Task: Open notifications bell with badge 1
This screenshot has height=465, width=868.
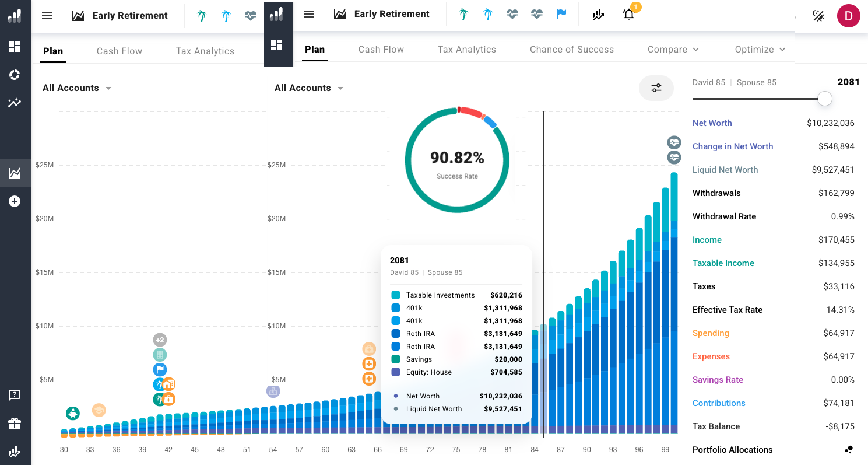Action: pyautogui.click(x=628, y=15)
